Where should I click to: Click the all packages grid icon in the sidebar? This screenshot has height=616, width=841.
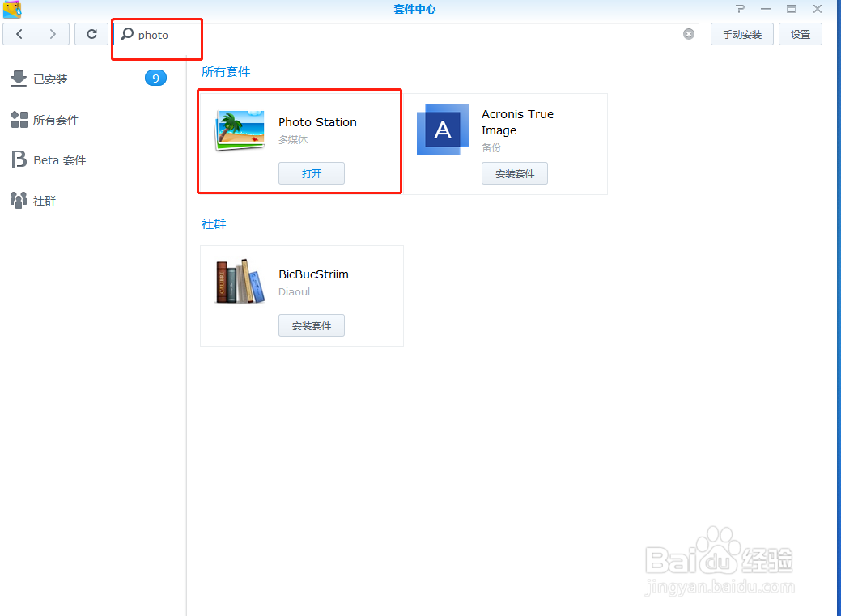(19, 120)
